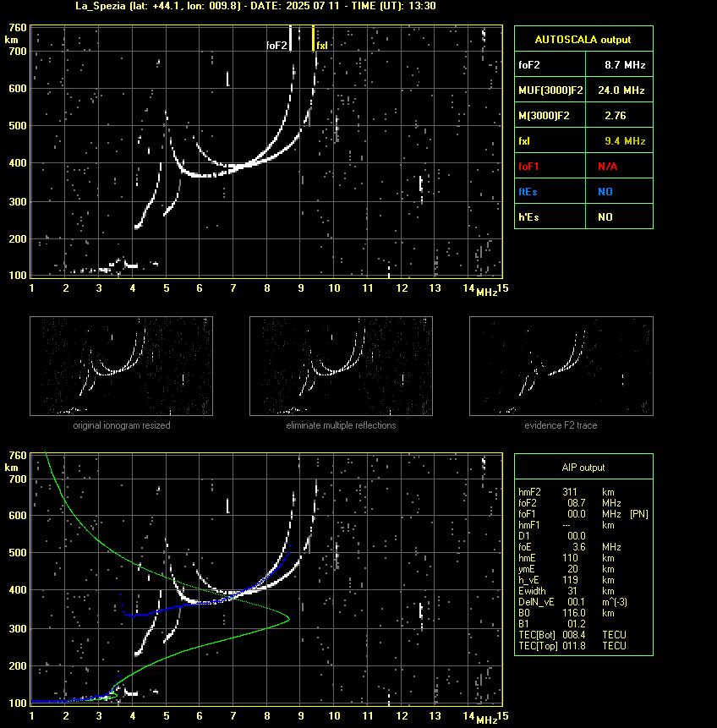The width and height of the screenshot is (717, 728).
Task: Select the M(3000)F2 value 2.76
Action: coord(620,115)
